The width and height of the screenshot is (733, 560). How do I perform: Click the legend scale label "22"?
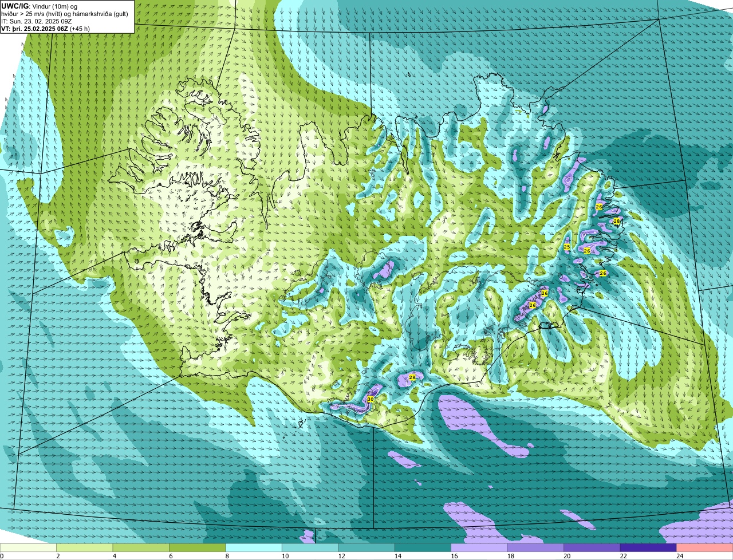(623, 556)
